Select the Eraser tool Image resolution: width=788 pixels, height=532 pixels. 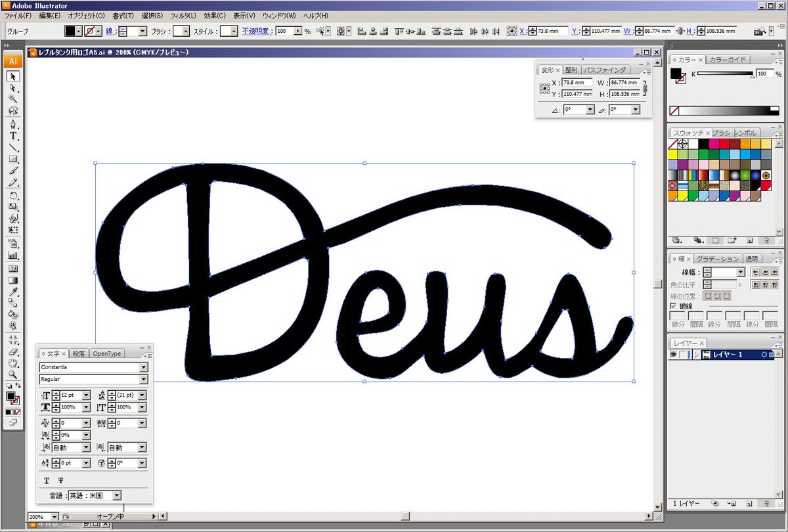point(13,353)
